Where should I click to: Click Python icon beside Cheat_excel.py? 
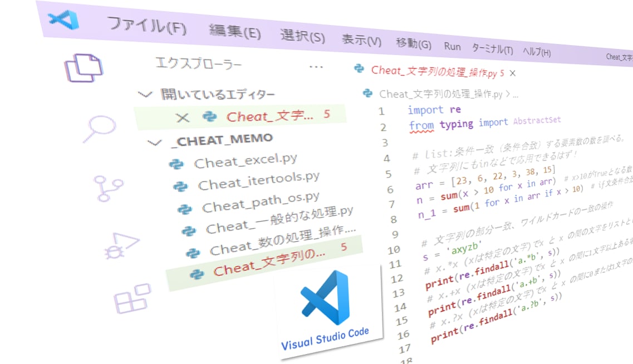[x=176, y=164]
